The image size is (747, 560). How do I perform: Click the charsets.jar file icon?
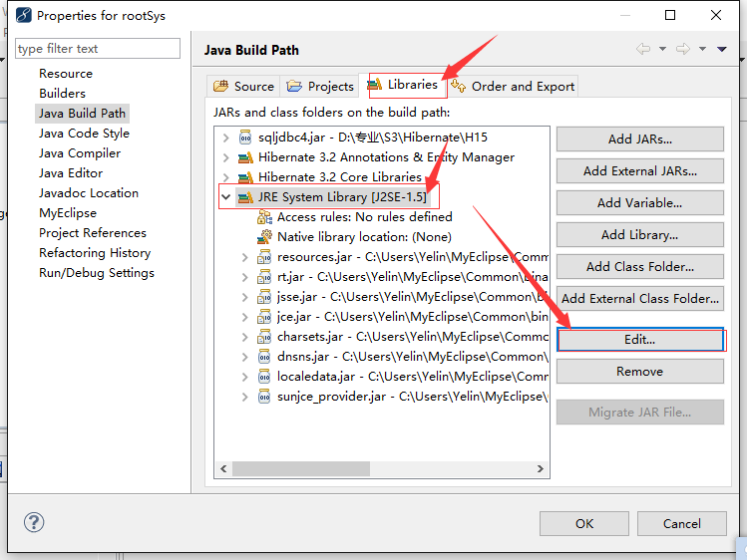click(x=264, y=337)
